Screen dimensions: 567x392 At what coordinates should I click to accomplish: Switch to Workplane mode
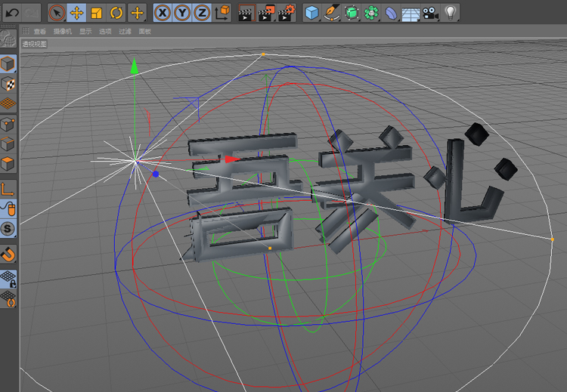click(8, 103)
